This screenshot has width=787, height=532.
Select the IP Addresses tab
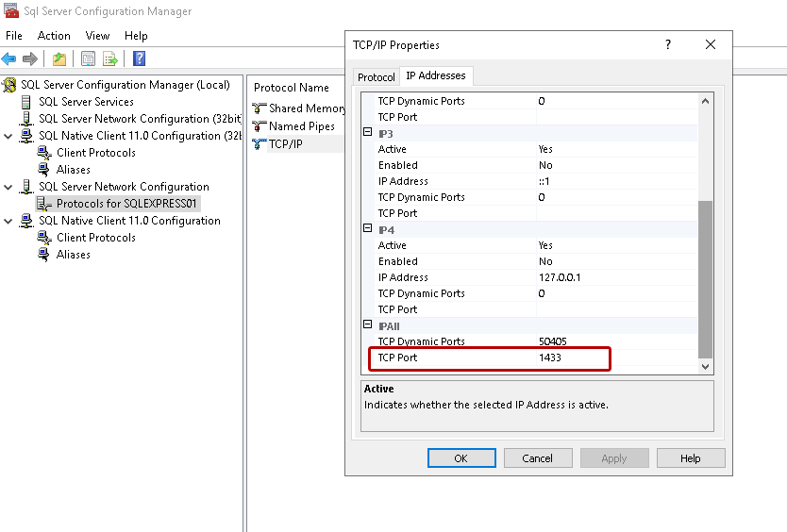(x=436, y=75)
